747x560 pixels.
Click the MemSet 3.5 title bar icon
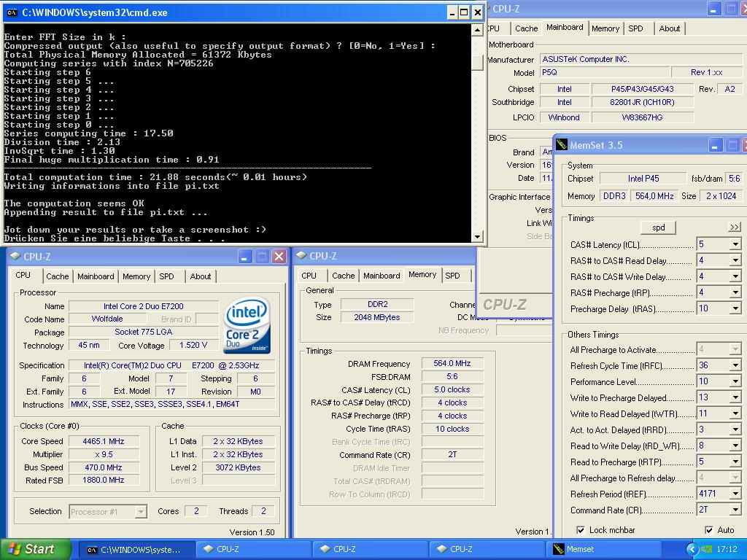point(562,145)
